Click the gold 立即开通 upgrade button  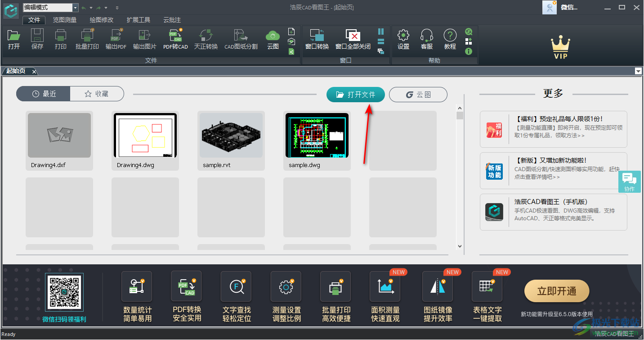[x=557, y=291]
